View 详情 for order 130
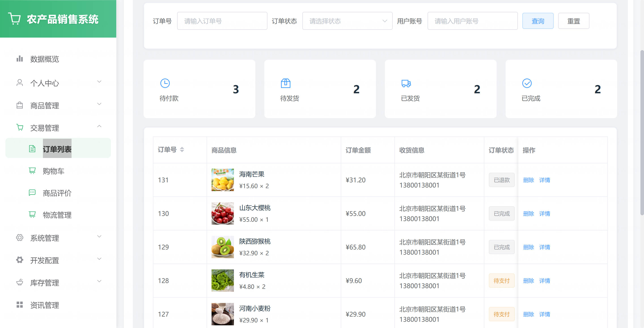This screenshot has width=644, height=328. pyautogui.click(x=544, y=214)
